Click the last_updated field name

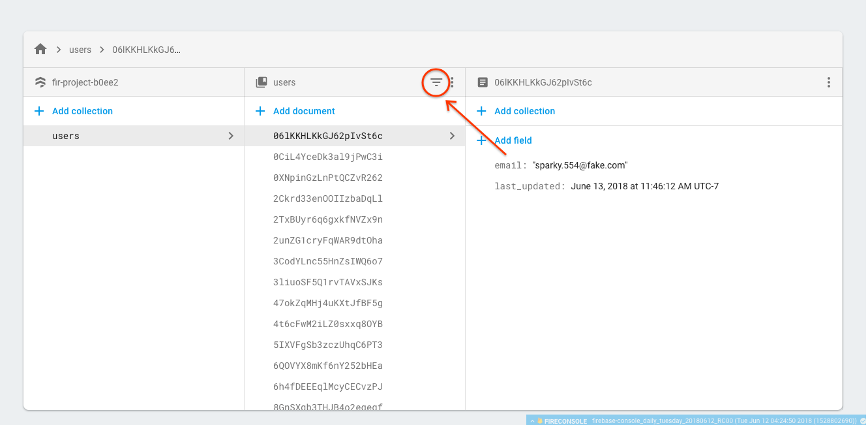point(530,186)
